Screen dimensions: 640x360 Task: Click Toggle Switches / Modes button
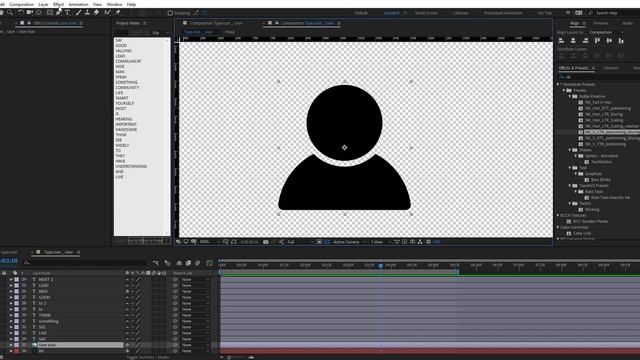(147, 357)
